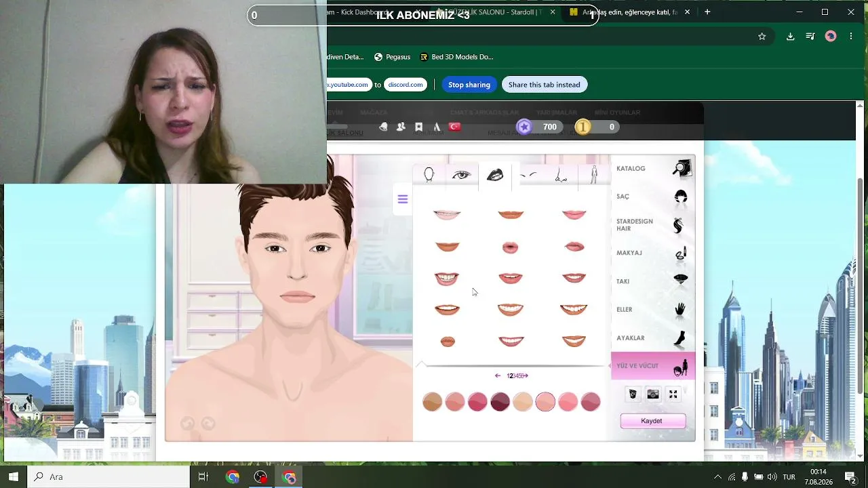The height and width of the screenshot is (488, 868).
Task: Click the friends icon on Stardoll header
Action: tap(401, 127)
